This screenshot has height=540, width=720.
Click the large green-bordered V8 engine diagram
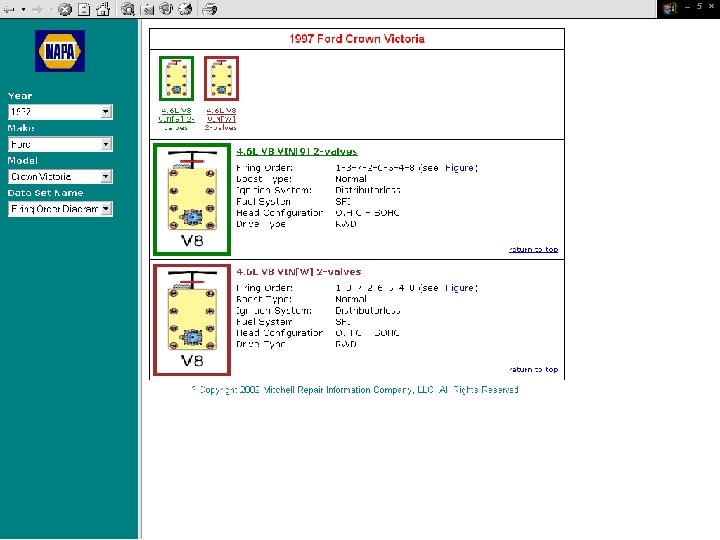(x=192, y=199)
